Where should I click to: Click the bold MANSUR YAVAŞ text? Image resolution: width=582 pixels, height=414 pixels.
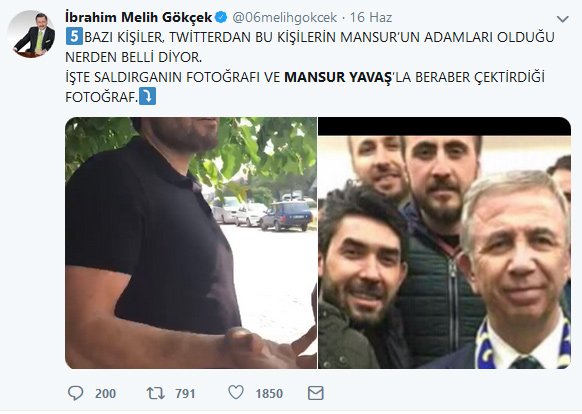[x=338, y=77]
